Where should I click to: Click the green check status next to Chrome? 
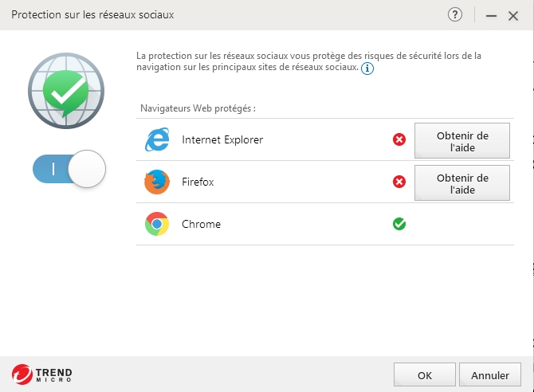point(399,224)
